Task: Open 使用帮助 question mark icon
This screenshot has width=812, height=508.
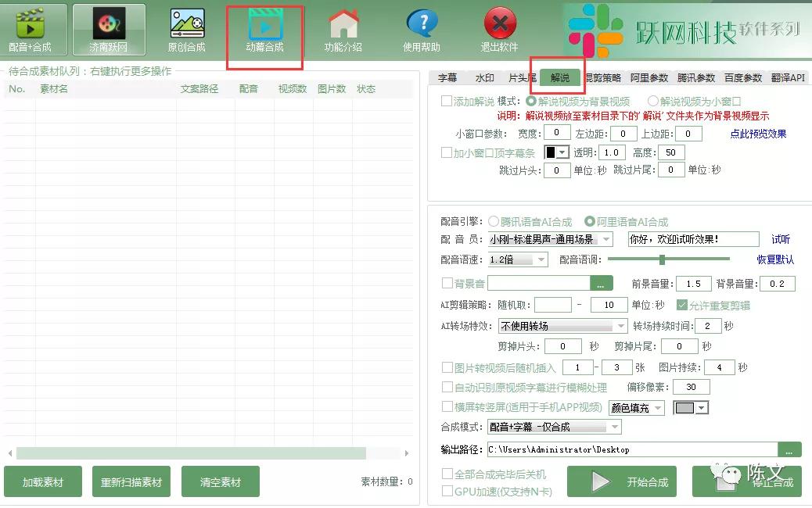Action: [x=422, y=30]
